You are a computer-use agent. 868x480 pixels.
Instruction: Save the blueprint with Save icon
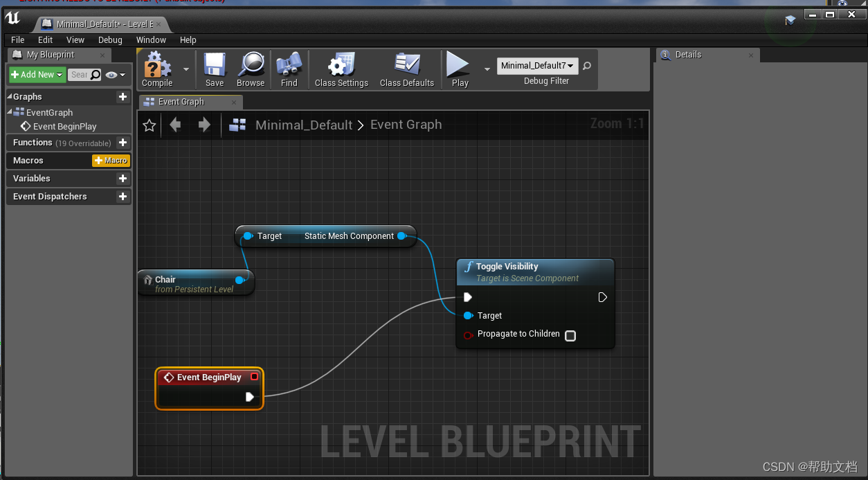pos(215,69)
